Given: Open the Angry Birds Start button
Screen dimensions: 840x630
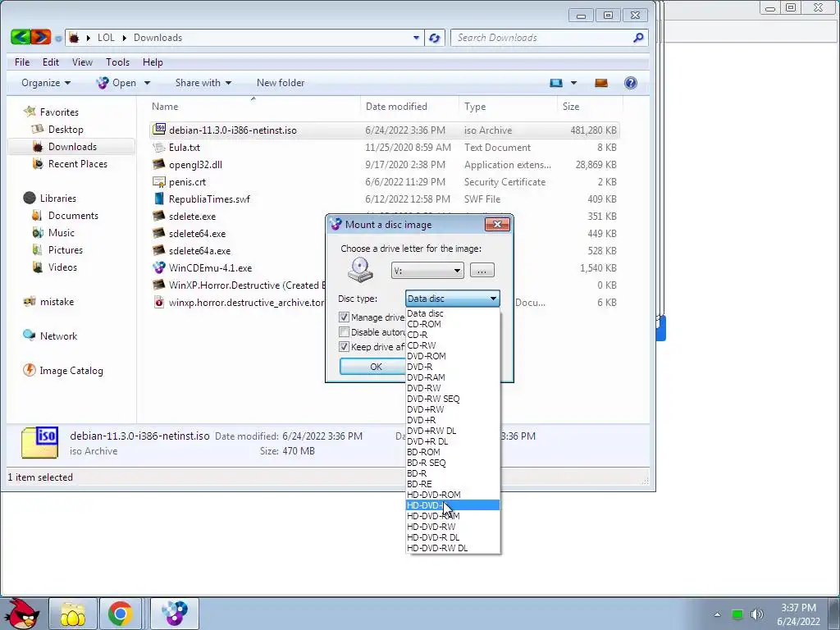Looking at the screenshot, I should [x=21, y=614].
